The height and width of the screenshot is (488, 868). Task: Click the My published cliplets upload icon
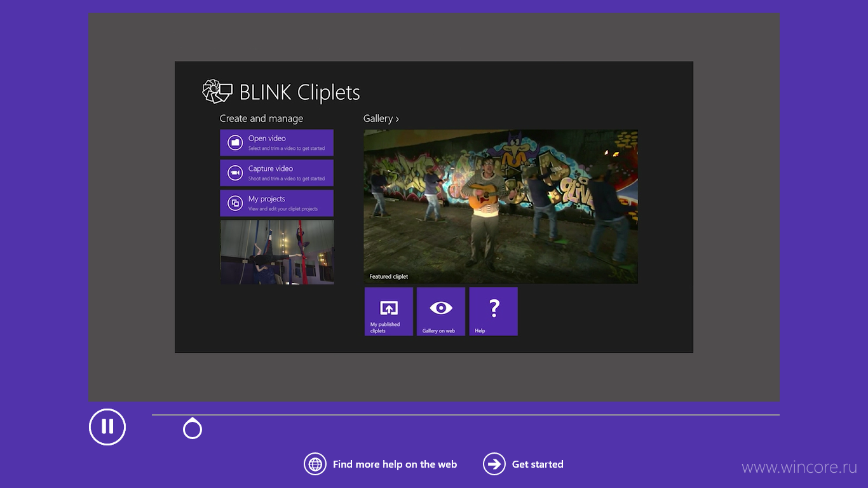pyautogui.click(x=389, y=308)
